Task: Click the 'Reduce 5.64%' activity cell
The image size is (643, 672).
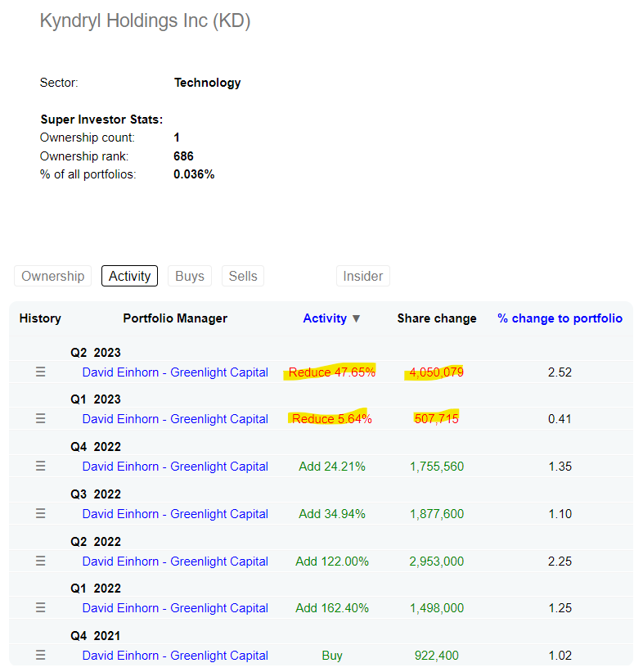Action: click(332, 419)
